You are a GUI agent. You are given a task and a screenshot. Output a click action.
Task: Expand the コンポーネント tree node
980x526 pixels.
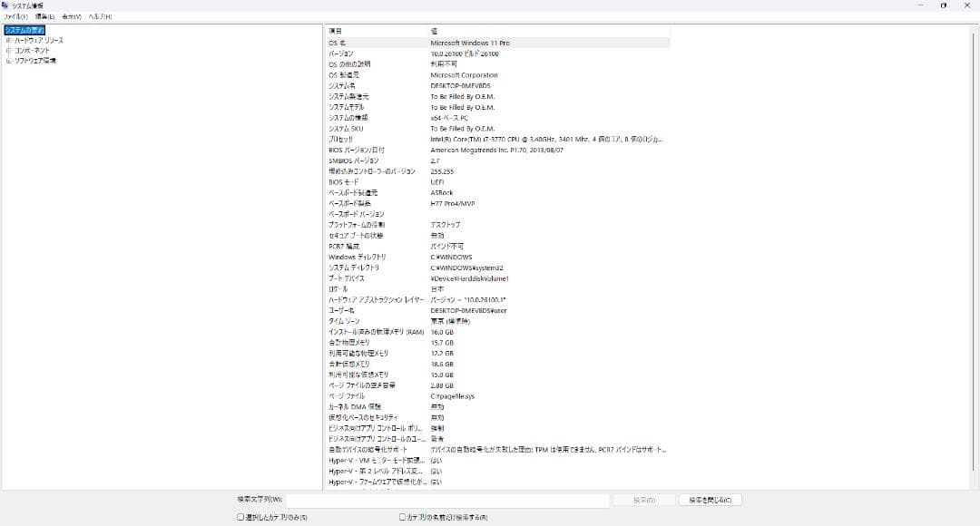[x=8, y=49]
